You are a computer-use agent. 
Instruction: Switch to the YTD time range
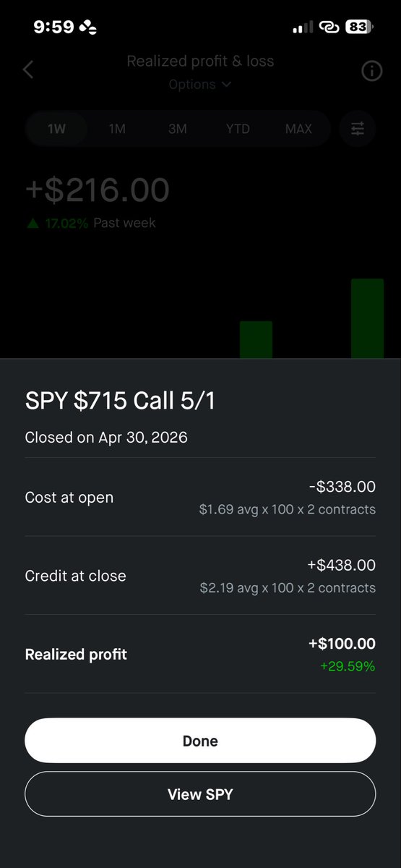tap(238, 129)
